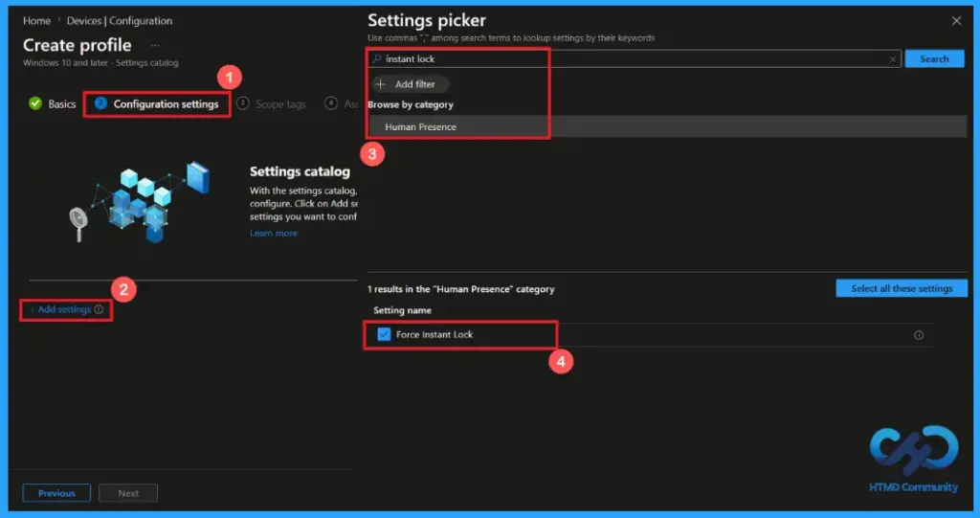Select the Human Presence category

[667, 126]
